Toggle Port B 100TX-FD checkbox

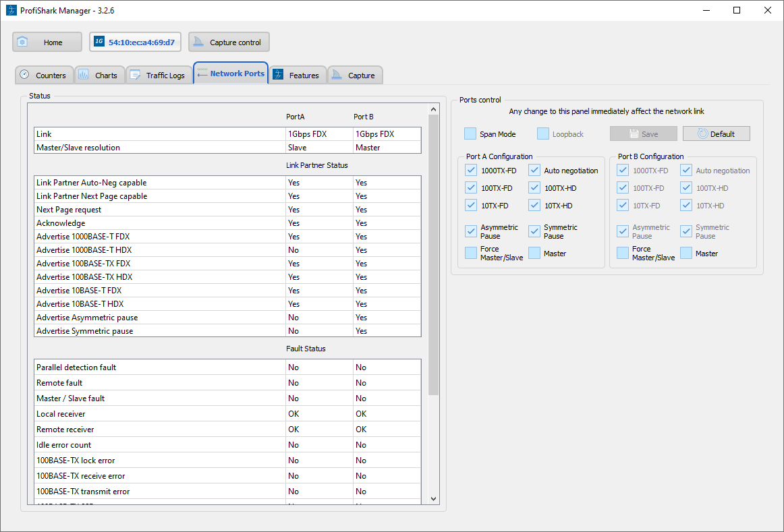click(x=623, y=188)
